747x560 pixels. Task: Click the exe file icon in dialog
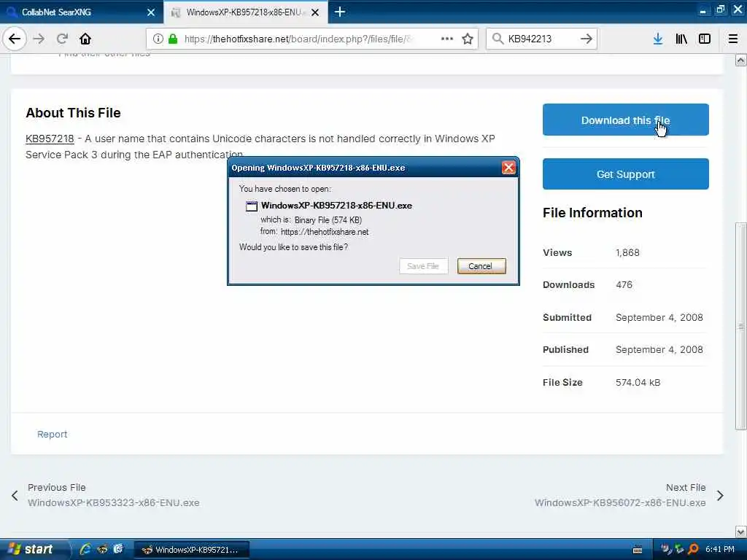(252, 206)
